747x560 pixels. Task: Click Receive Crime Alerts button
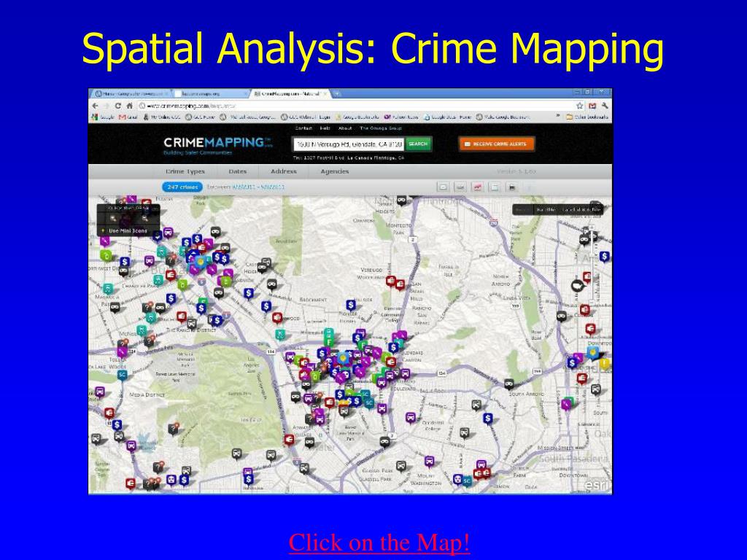pos(496,144)
